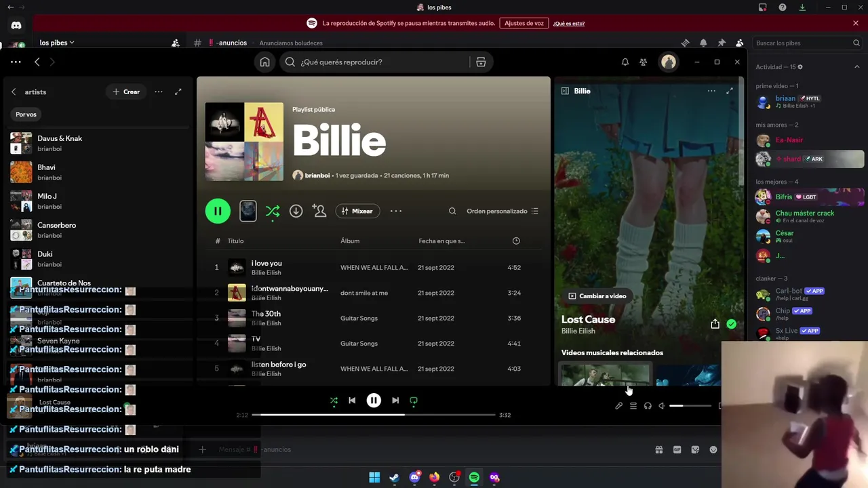Viewport: 868px width, 488px height.
Task: Open more options in Now Playing panel
Action: (x=711, y=91)
